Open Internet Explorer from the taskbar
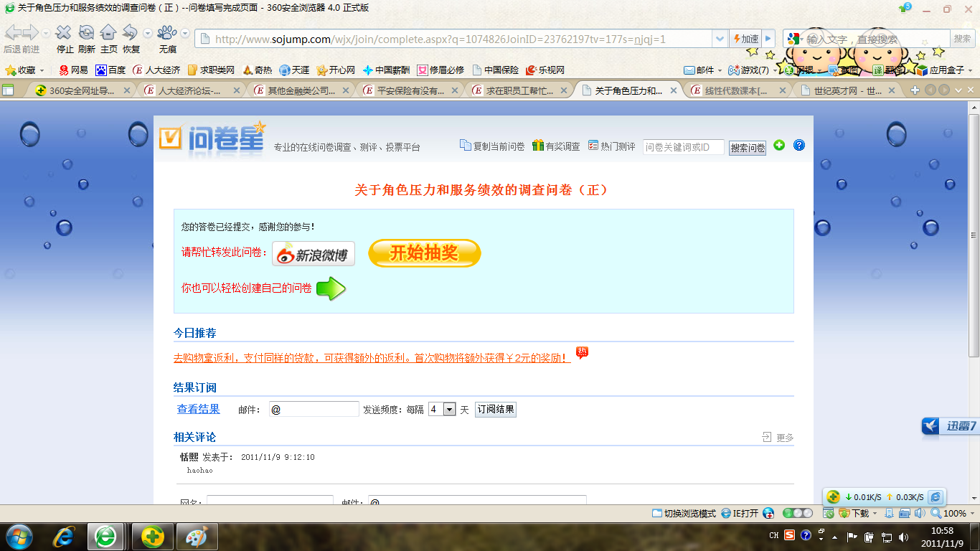980x551 pixels. pyautogui.click(x=64, y=536)
